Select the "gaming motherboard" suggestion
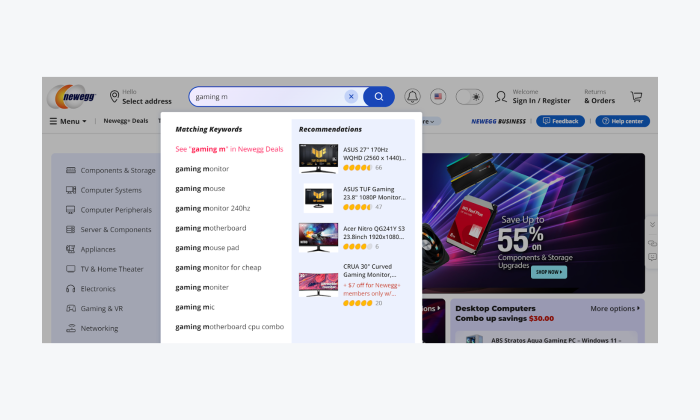The width and height of the screenshot is (700, 420). pyautogui.click(x=210, y=228)
